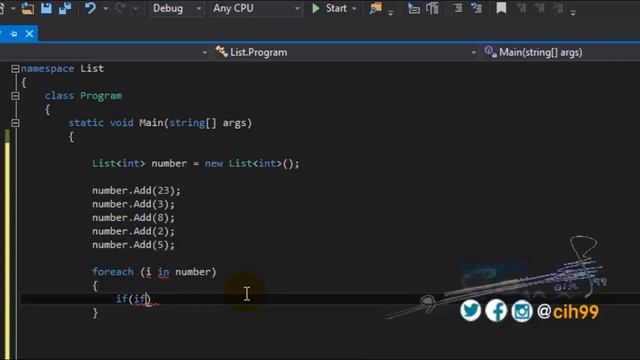Click the 'number.Add(5);' line
The height and width of the screenshot is (360, 640).
[x=133, y=245]
